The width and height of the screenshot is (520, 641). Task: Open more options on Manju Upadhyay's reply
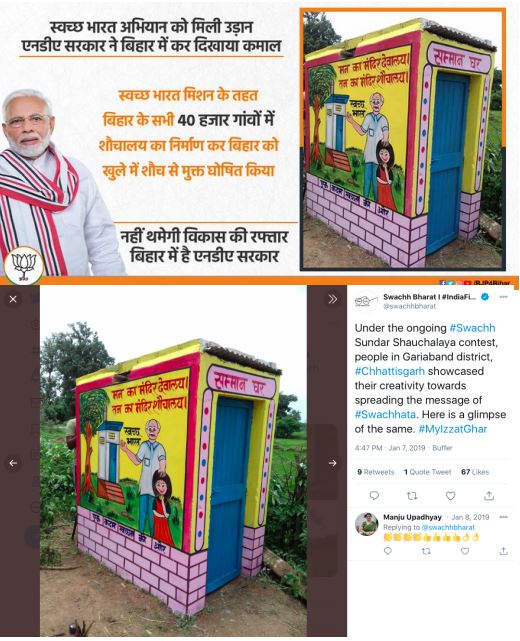pos(504,517)
